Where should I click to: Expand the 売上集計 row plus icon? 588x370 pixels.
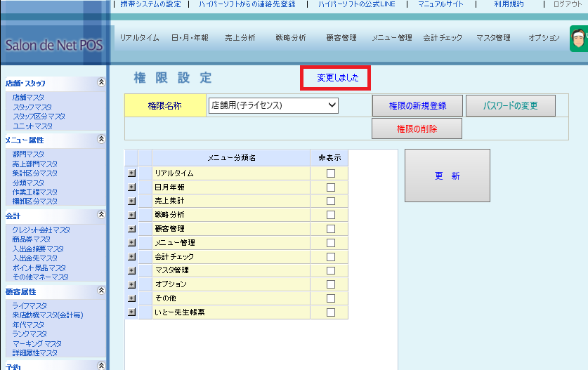[x=131, y=201]
